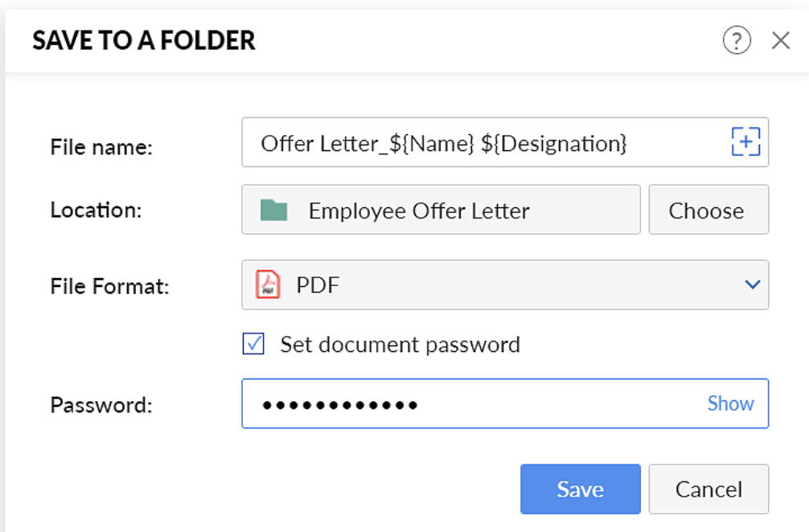Click the green folder icon in Location
Viewport: 809px width, 532px height.
pyautogui.click(x=273, y=211)
